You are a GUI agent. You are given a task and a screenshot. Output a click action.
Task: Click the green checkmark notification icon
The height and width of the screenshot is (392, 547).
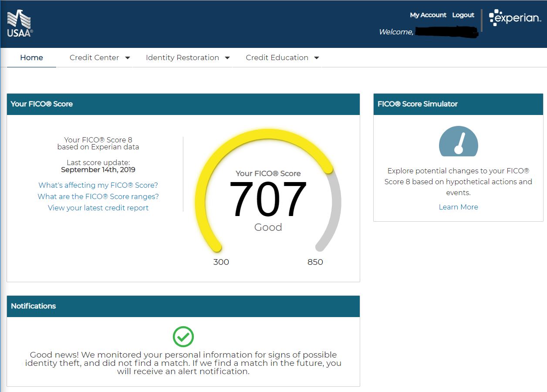(183, 337)
